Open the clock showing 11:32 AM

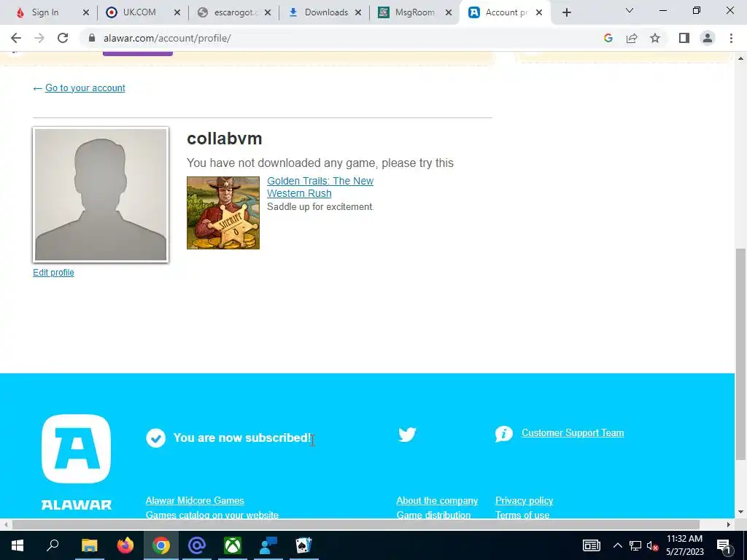684,545
